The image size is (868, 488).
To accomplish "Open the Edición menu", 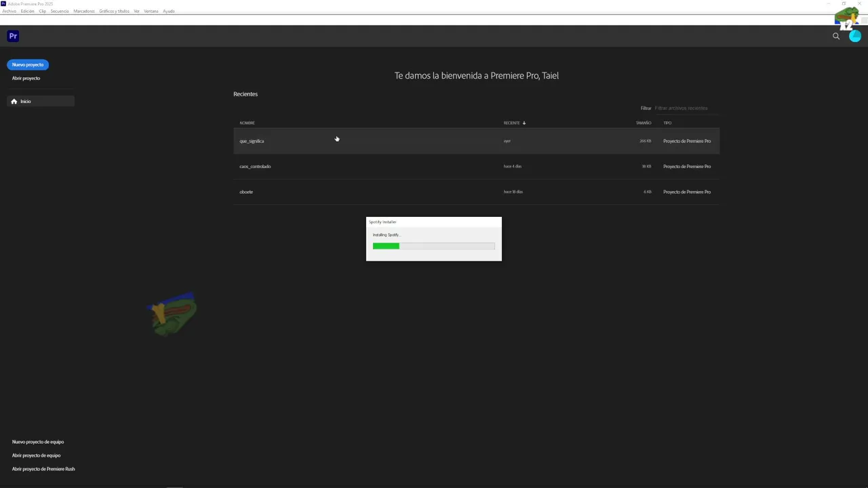I will pyautogui.click(x=28, y=11).
